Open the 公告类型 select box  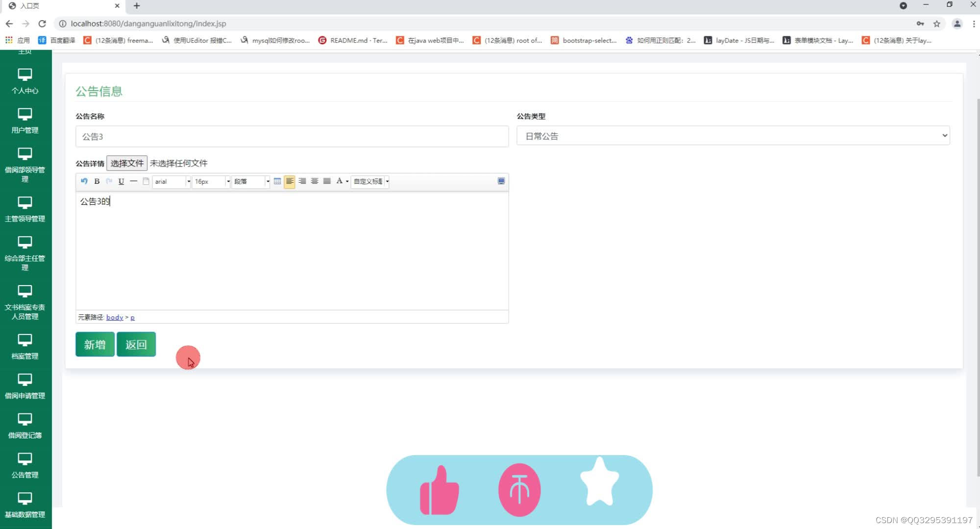pos(733,136)
